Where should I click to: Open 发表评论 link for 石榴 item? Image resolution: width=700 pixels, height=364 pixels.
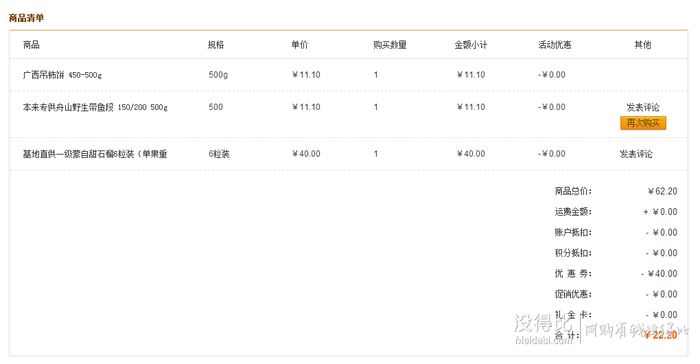(x=636, y=154)
